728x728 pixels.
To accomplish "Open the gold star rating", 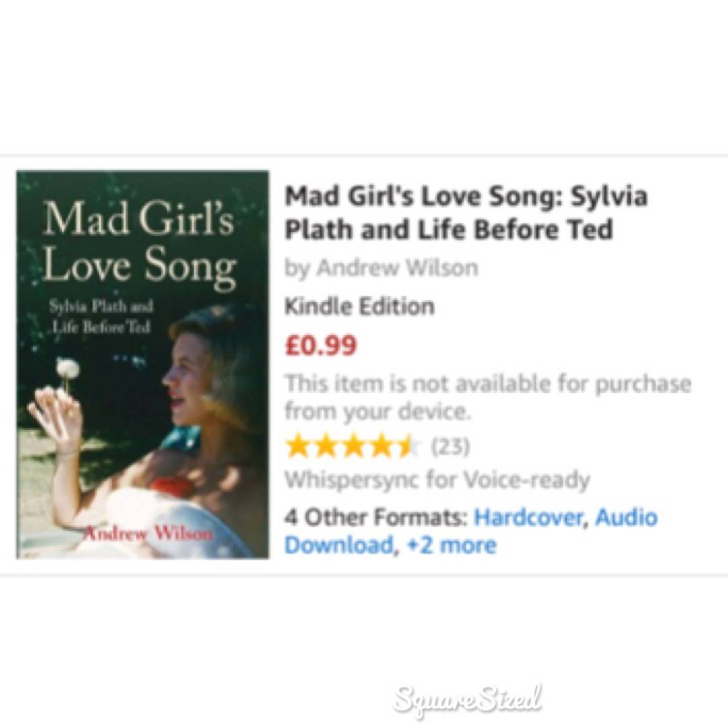I will pos(353,447).
